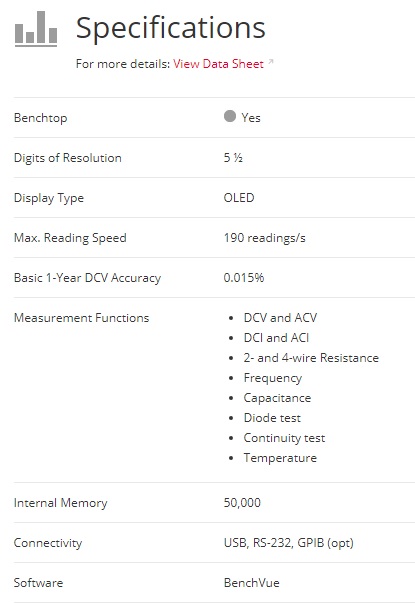This screenshot has width=415, height=603.
Task: Click the Measurement Functions label
Action: [82, 318]
